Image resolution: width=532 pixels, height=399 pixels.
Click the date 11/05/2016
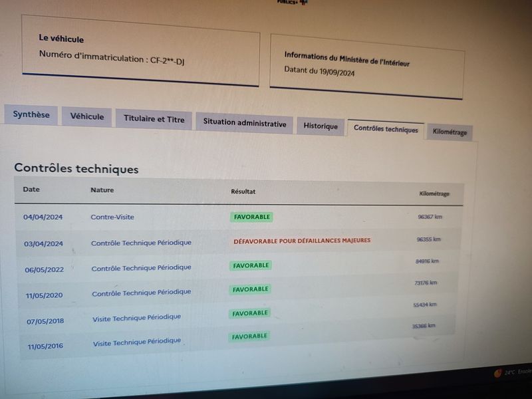[x=45, y=346]
